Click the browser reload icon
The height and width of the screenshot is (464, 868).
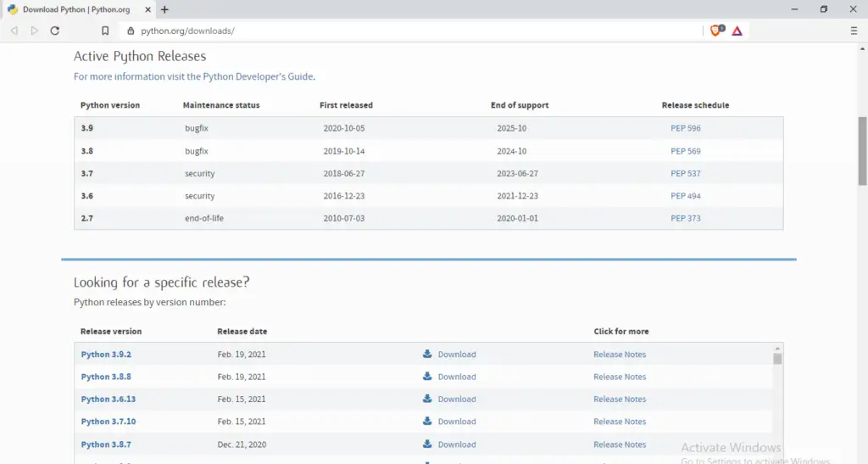[55, 31]
